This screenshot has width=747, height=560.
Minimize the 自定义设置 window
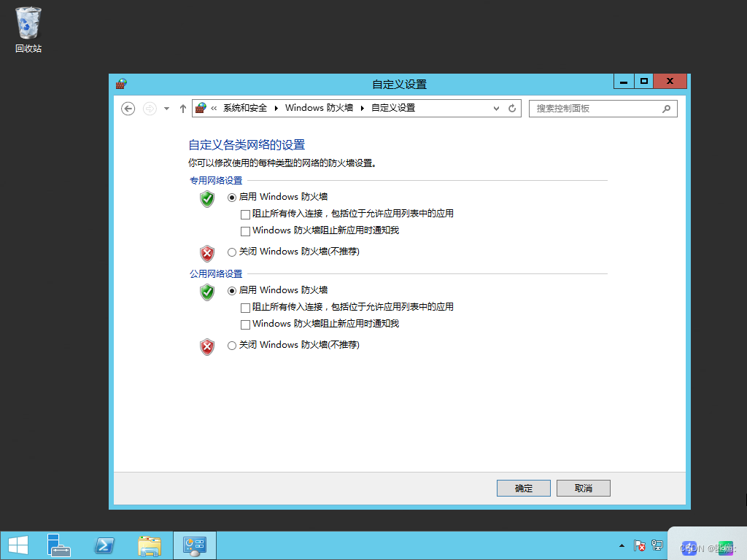pyautogui.click(x=624, y=82)
